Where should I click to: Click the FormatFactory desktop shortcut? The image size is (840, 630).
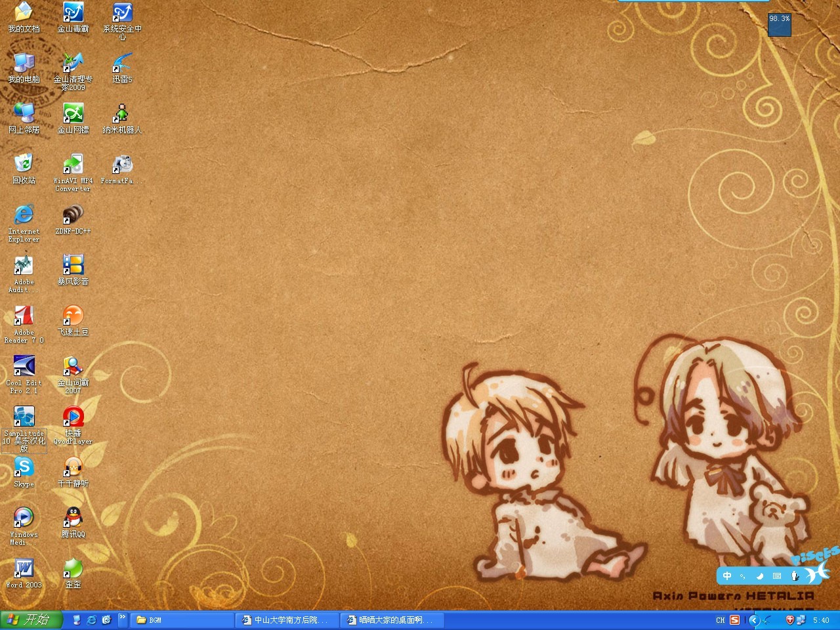coord(122,169)
